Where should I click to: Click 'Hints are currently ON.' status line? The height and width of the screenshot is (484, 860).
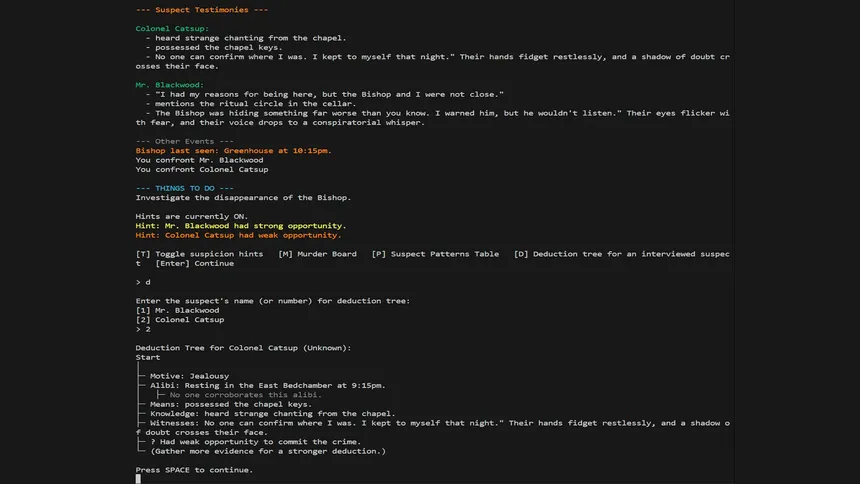pos(192,216)
